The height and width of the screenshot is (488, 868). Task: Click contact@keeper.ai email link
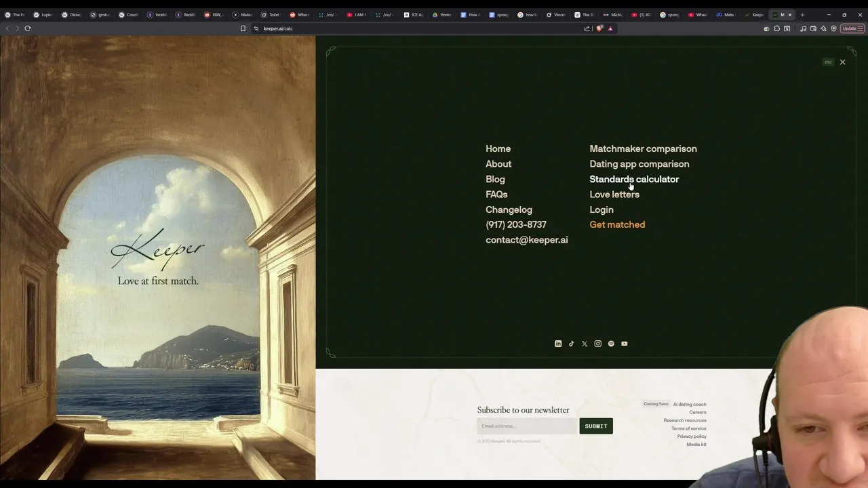[x=527, y=240]
